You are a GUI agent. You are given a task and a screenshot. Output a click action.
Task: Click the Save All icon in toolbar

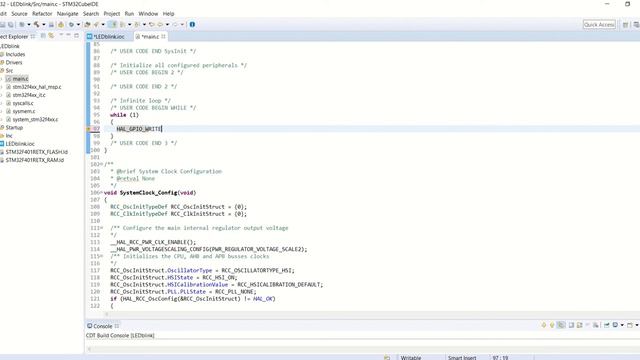pyautogui.click(x=11, y=24)
